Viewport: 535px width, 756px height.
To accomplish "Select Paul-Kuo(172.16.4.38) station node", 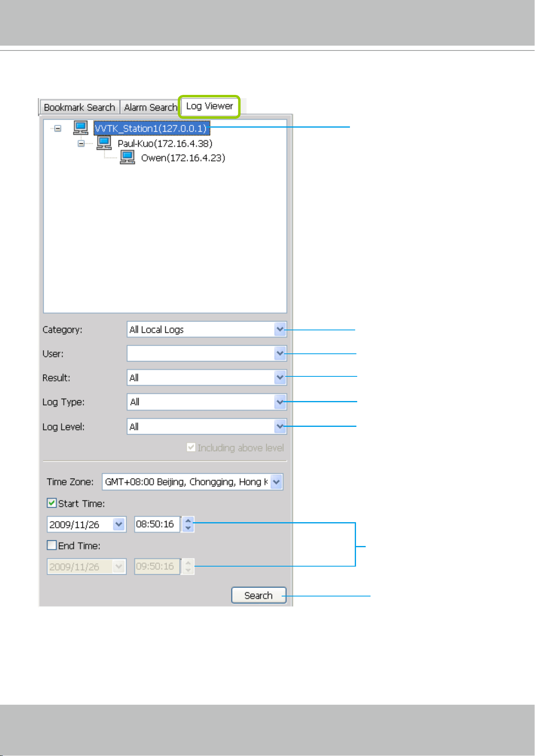I will (165, 143).
